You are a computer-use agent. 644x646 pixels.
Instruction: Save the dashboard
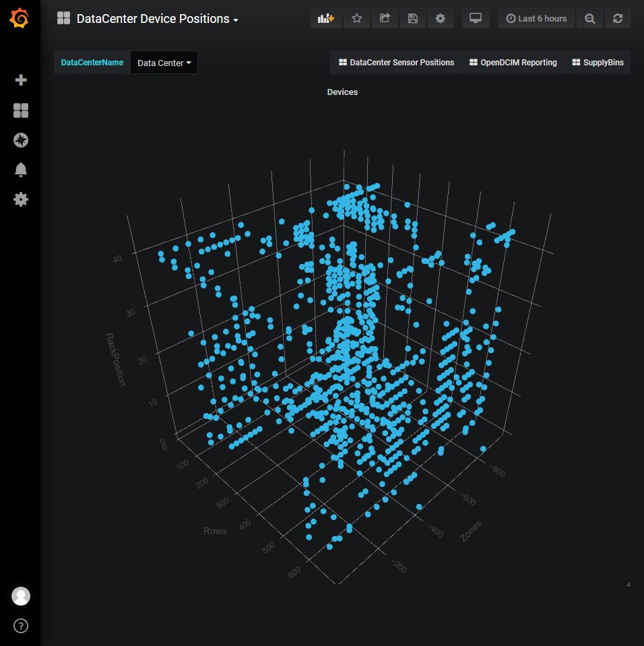[x=413, y=19]
